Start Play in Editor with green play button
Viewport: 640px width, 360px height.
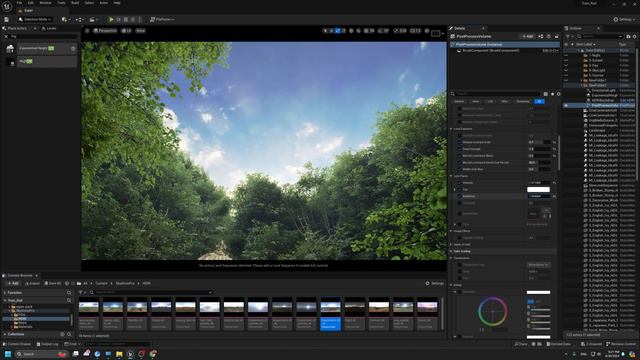pyautogui.click(x=111, y=19)
